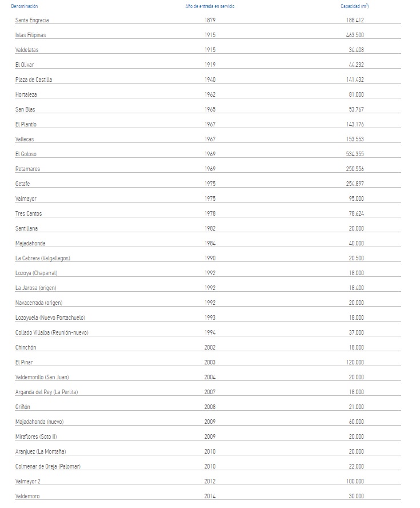Select the Plaza de Castilla row
420x508 pixels.
tap(34, 80)
